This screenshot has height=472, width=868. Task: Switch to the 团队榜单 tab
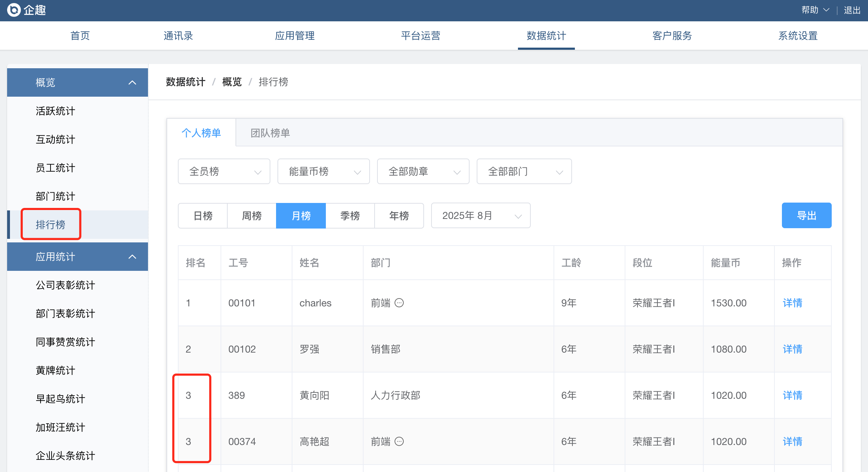pos(270,133)
